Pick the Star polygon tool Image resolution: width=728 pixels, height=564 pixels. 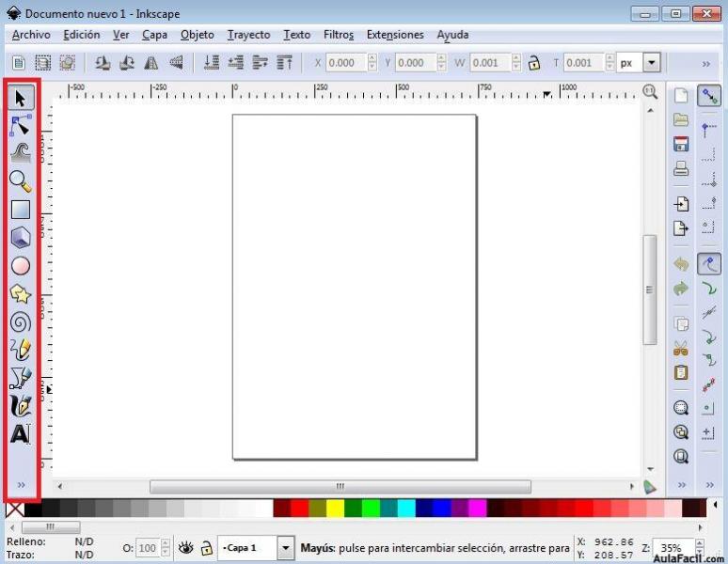(x=21, y=294)
